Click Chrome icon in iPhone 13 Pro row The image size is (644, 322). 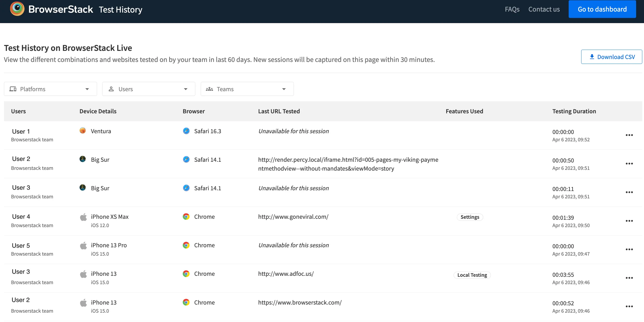point(186,245)
